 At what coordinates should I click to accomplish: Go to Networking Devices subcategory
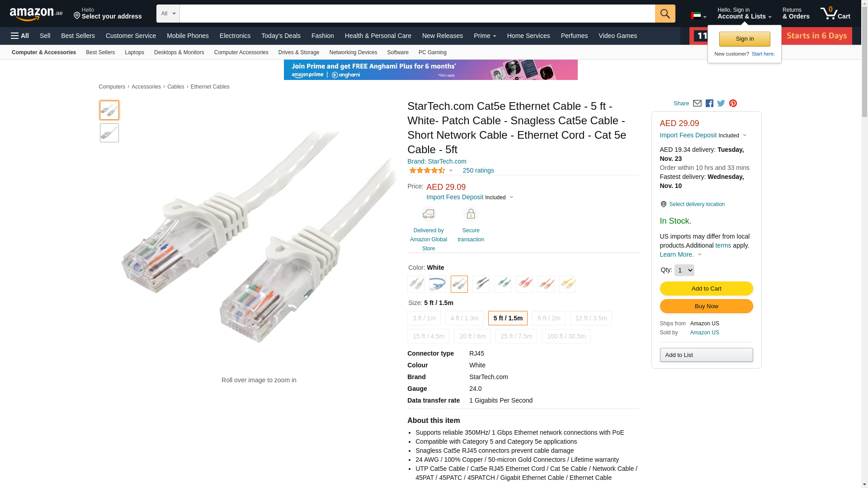[x=353, y=52]
